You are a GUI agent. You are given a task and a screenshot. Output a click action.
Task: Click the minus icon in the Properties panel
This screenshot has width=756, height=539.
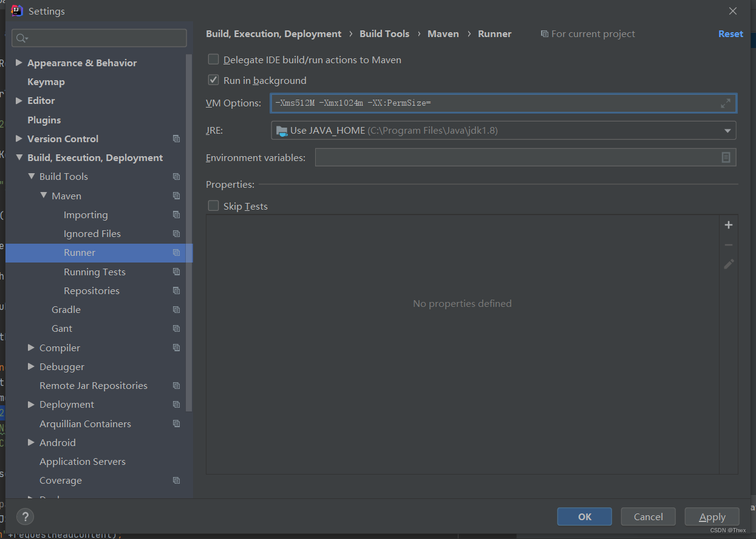point(728,244)
